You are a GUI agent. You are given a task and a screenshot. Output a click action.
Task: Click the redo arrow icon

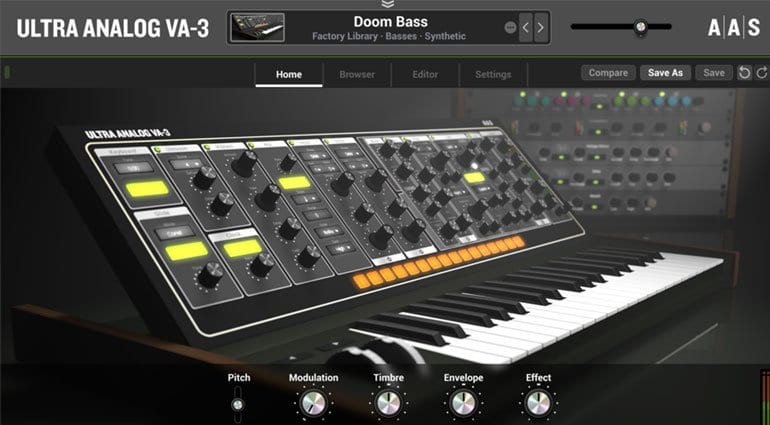point(761,73)
